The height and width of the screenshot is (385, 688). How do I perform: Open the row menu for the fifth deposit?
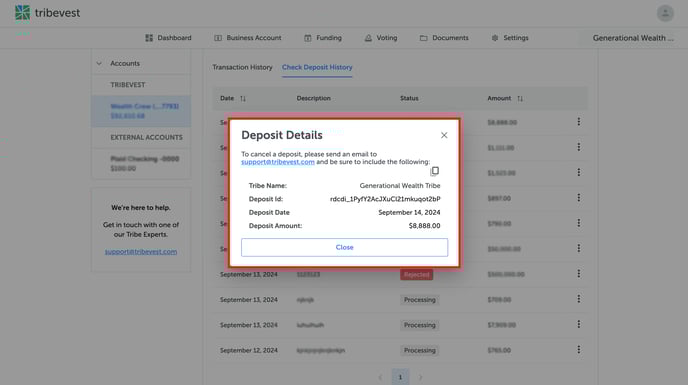(x=579, y=223)
